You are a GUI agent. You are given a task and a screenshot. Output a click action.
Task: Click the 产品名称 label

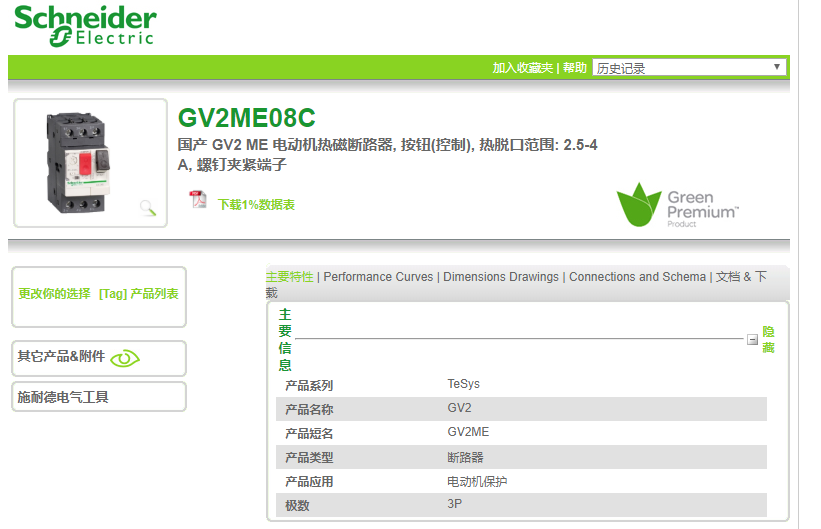[x=309, y=410]
